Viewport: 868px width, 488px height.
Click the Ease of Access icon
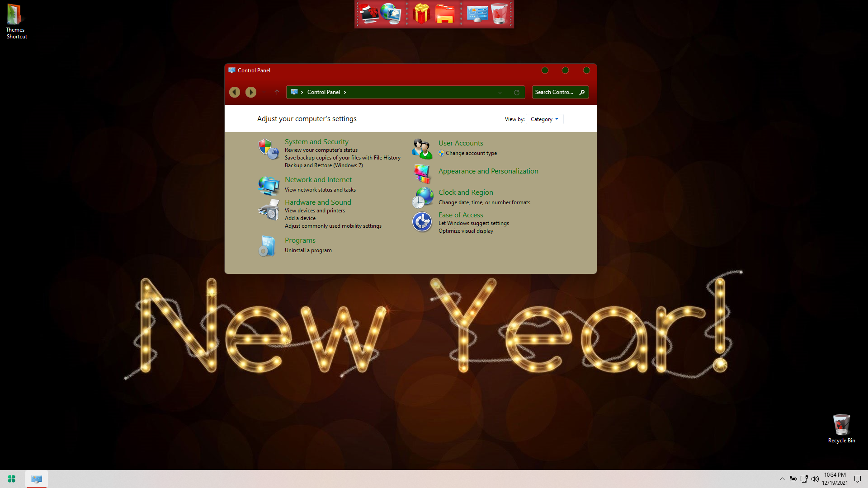tap(422, 222)
